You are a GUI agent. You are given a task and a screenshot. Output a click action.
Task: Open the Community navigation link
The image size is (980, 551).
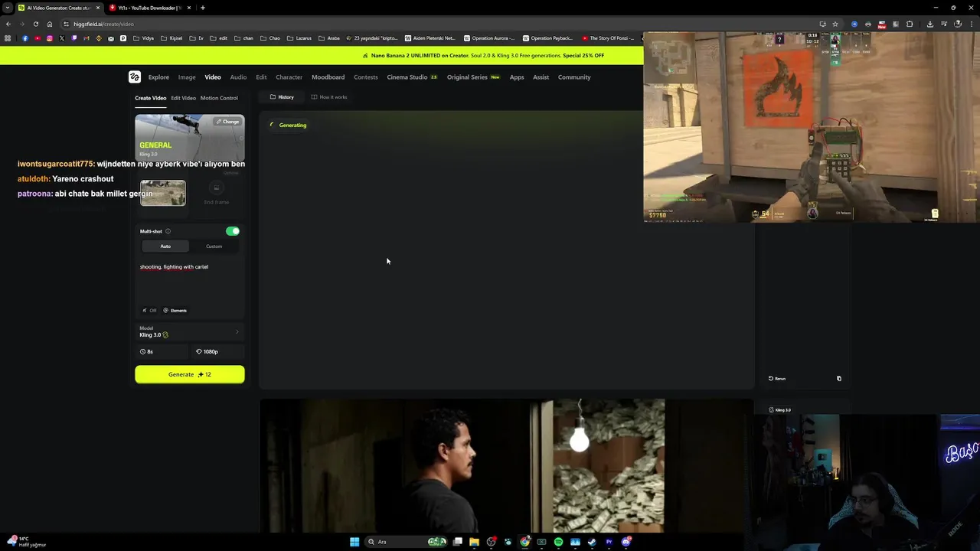coord(574,77)
